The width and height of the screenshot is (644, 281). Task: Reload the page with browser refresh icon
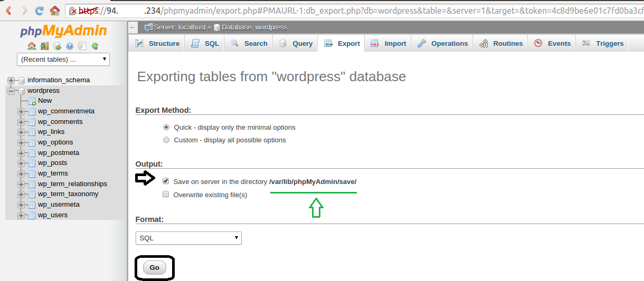(x=39, y=10)
